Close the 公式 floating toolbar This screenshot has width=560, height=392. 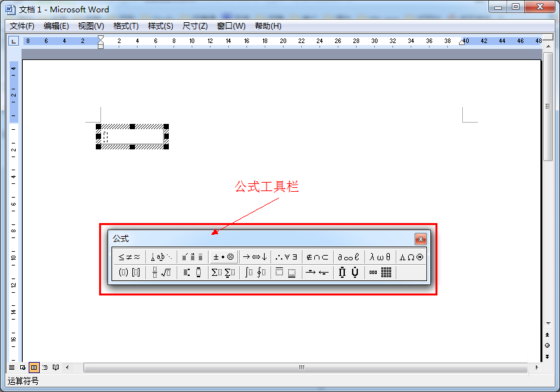(420, 239)
